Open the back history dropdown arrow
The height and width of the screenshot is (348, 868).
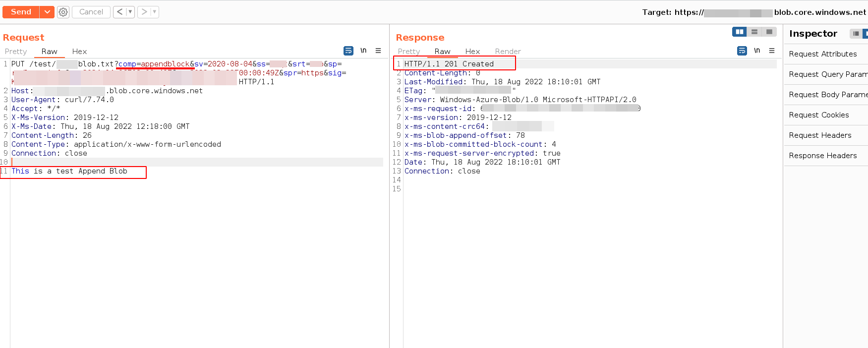(x=130, y=12)
